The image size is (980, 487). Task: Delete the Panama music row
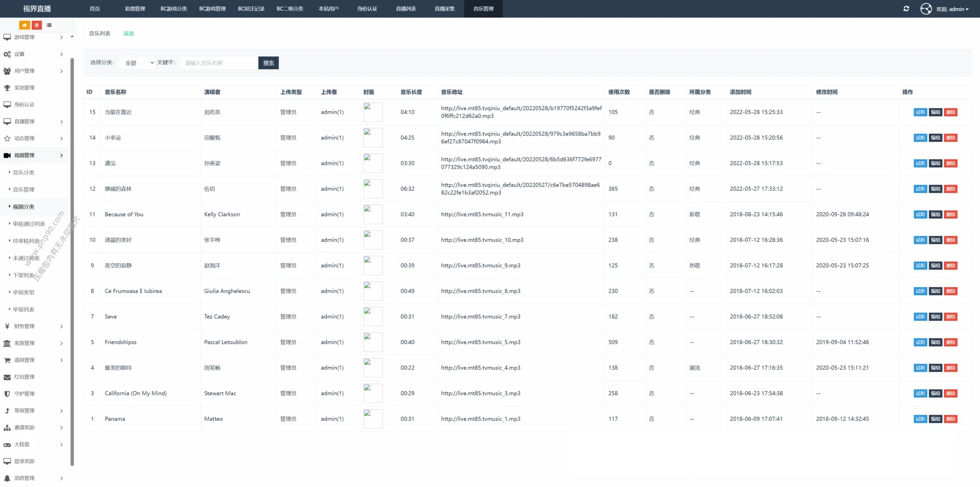pos(951,419)
